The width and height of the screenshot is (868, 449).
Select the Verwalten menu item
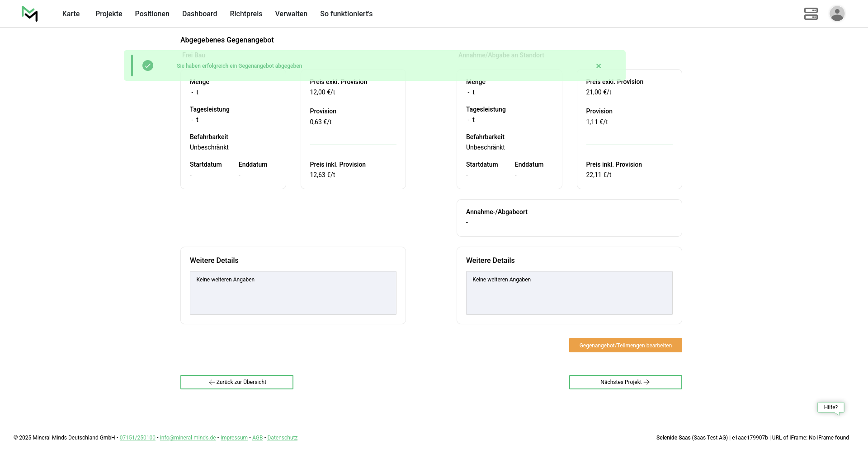pos(291,14)
